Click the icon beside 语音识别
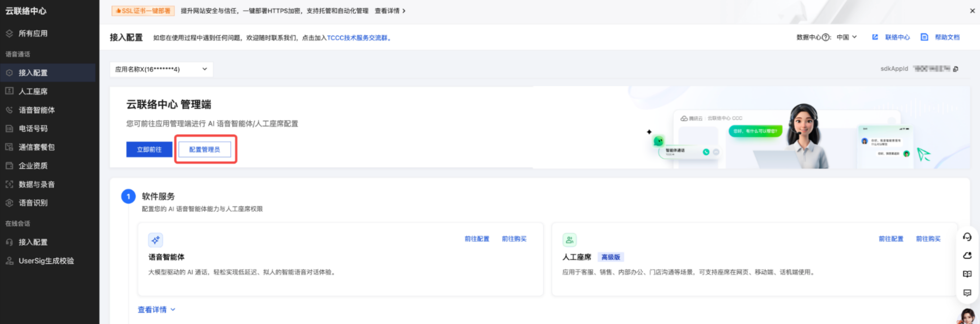Screen dimensions: 980x324 coord(9,203)
